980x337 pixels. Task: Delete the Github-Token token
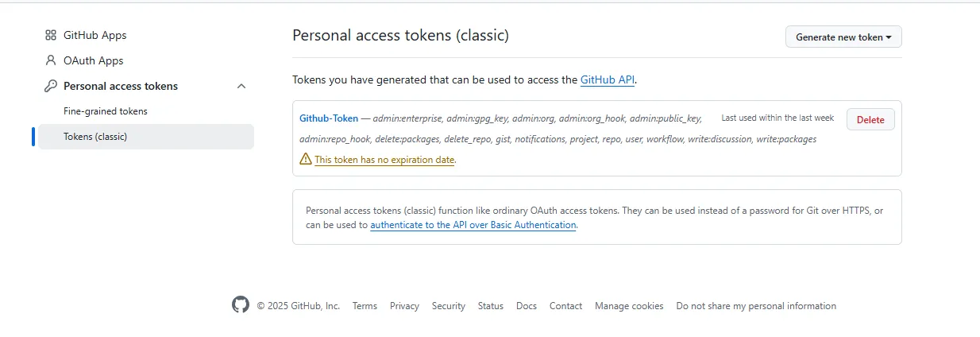pos(870,119)
